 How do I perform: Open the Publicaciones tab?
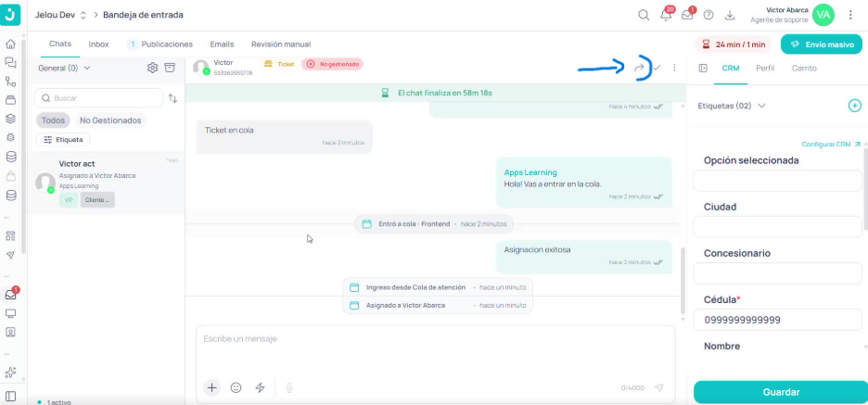[160, 44]
